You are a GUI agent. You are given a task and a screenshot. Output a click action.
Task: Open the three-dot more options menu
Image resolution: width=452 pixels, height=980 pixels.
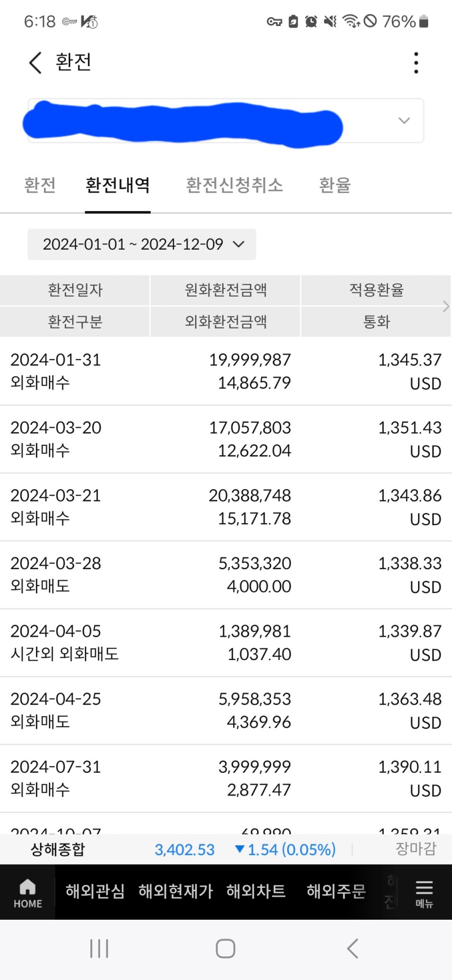click(x=416, y=63)
